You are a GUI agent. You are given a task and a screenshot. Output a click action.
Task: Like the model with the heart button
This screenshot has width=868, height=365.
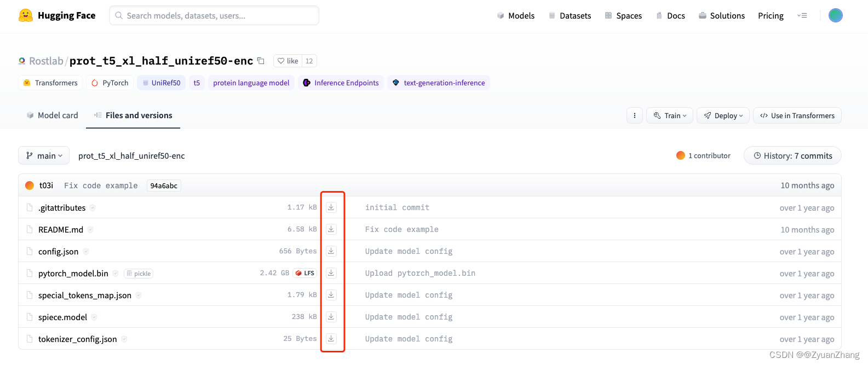tap(288, 61)
